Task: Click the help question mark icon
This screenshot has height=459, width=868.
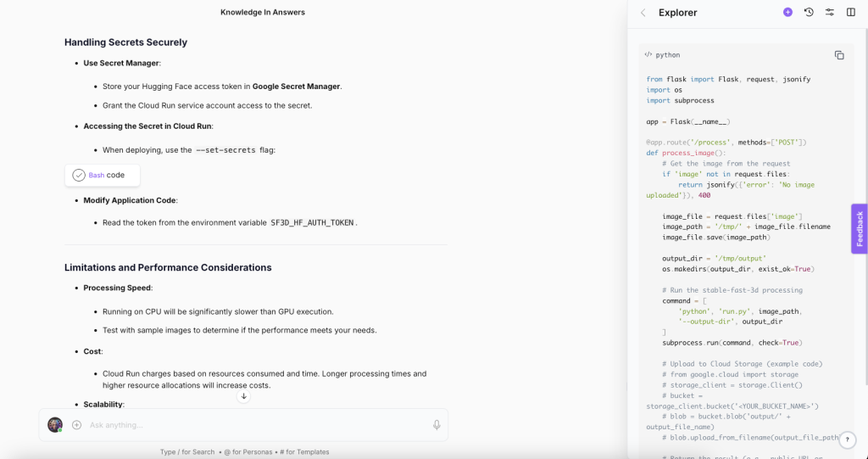Action: pos(847,439)
